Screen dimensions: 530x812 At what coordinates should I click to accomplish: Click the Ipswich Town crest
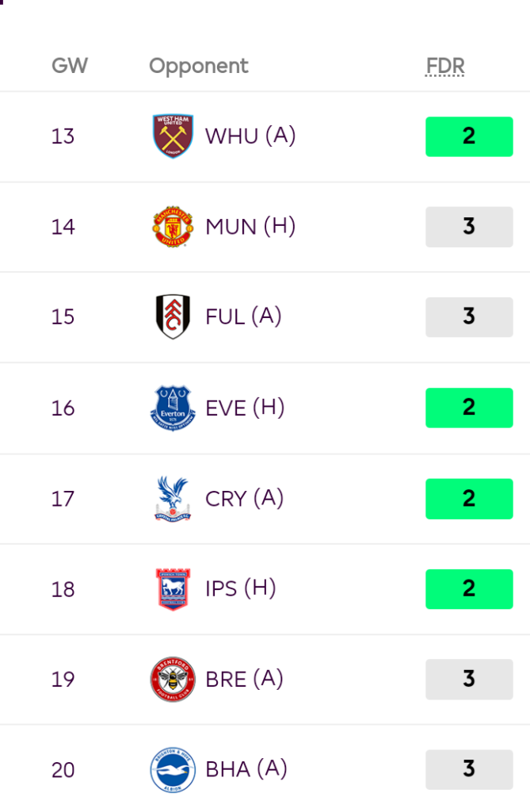coord(173,588)
